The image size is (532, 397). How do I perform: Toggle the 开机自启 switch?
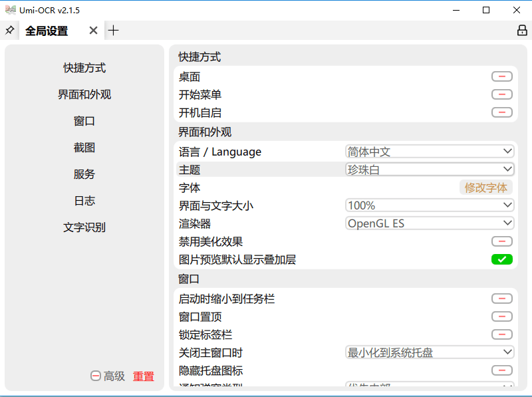[501, 112]
